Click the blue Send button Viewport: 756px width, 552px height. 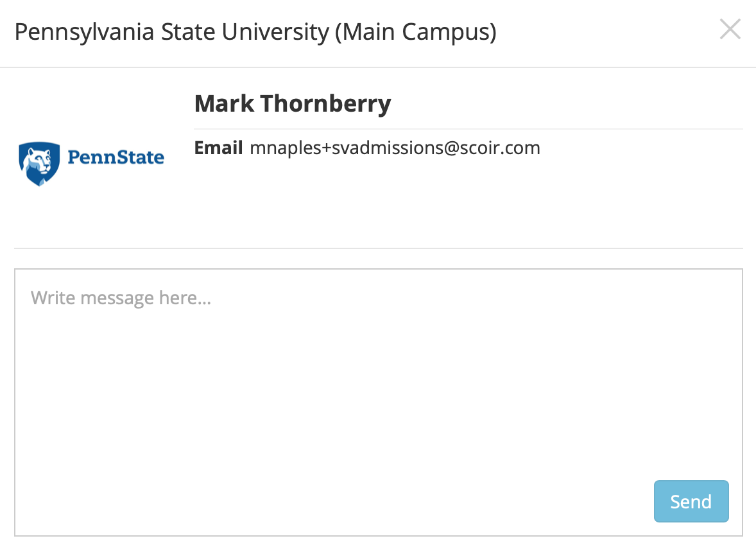tap(691, 501)
